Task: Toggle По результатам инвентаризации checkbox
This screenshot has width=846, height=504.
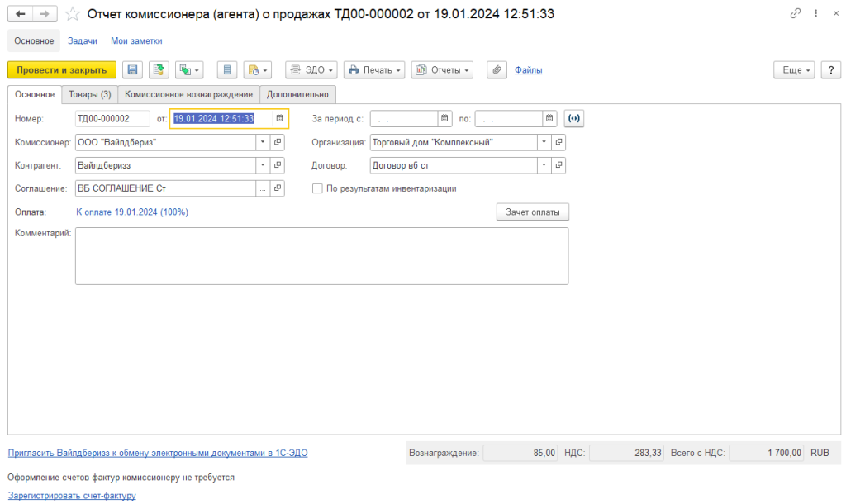Action: (317, 188)
